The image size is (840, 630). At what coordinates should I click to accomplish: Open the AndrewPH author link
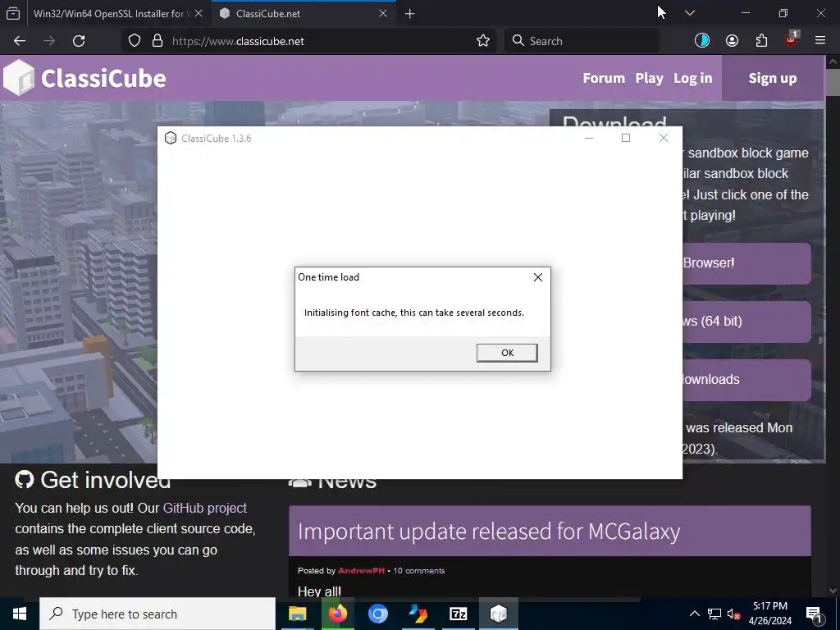pyautogui.click(x=361, y=571)
